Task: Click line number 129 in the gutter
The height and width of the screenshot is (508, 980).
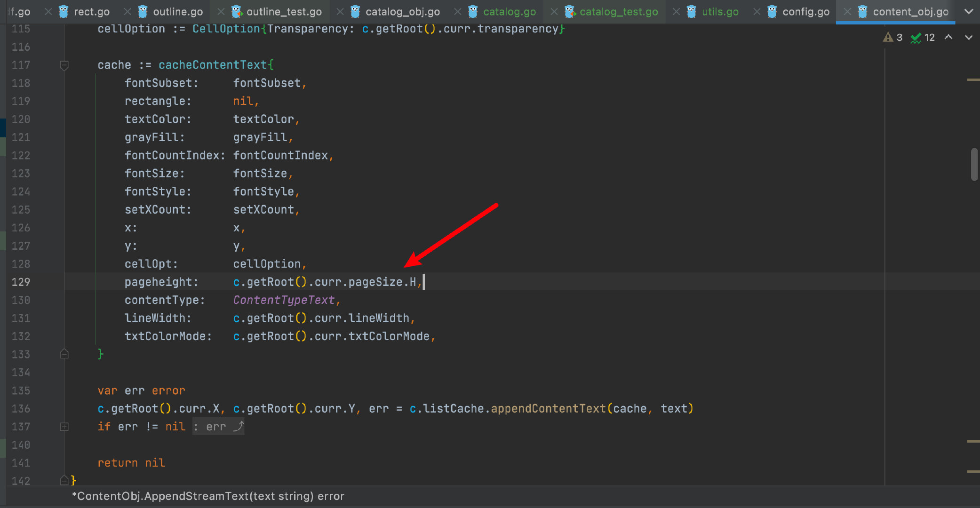Action: pos(21,282)
